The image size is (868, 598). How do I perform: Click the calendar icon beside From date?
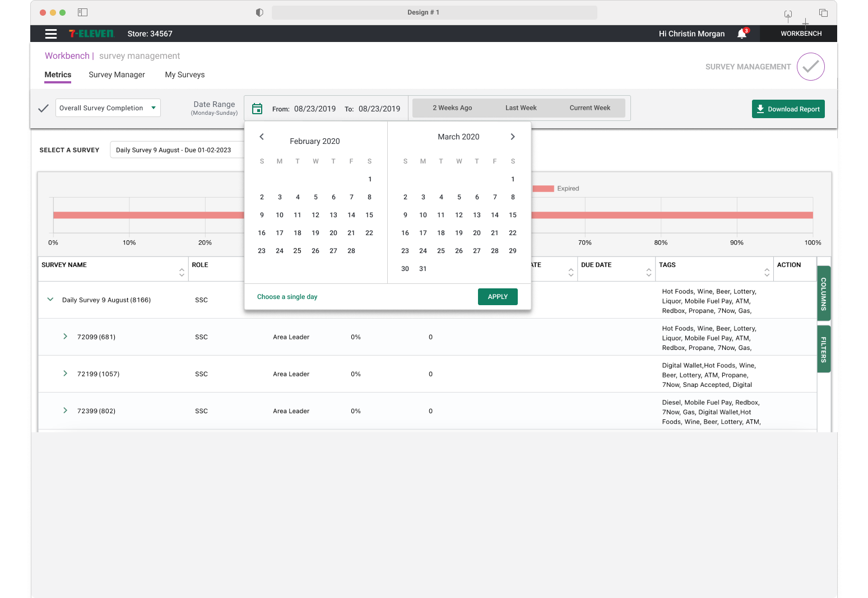[x=257, y=109]
